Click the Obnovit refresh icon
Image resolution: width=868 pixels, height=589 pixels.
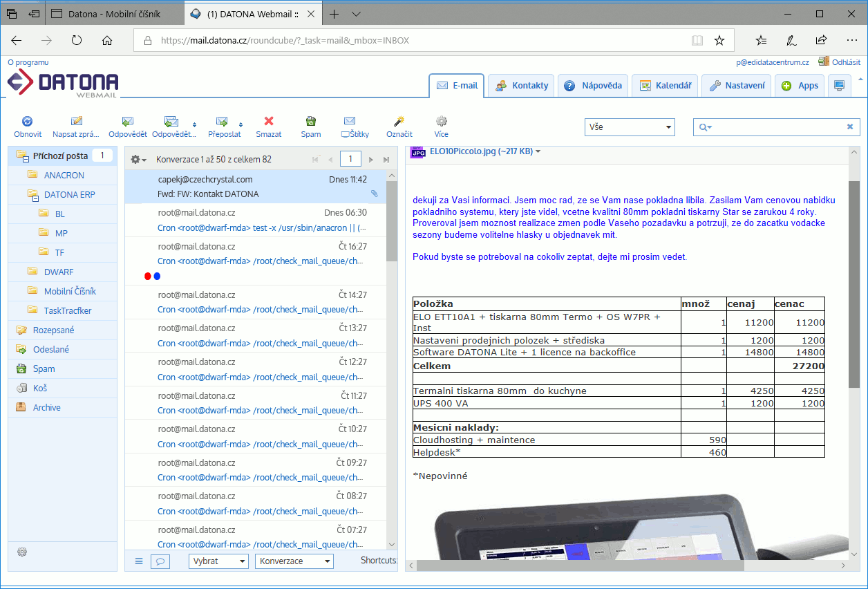pos(28,121)
